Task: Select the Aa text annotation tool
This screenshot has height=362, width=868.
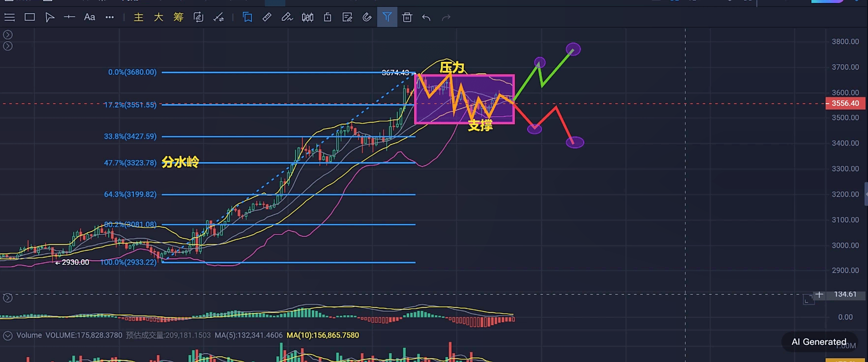Action: pyautogui.click(x=90, y=17)
